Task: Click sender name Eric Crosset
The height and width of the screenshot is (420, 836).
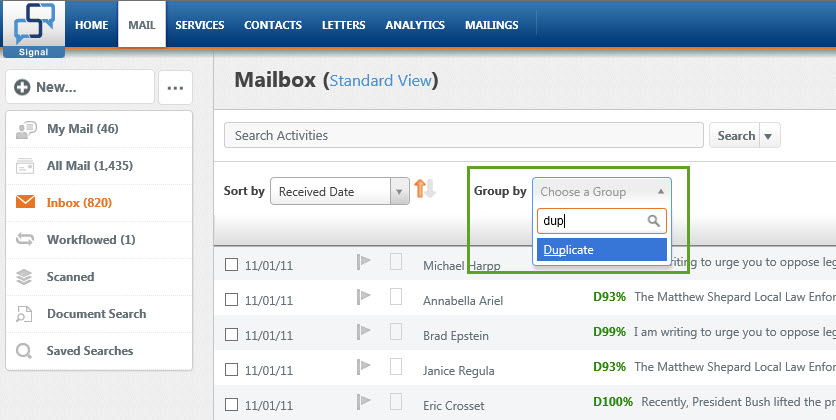Action: tap(454, 406)
